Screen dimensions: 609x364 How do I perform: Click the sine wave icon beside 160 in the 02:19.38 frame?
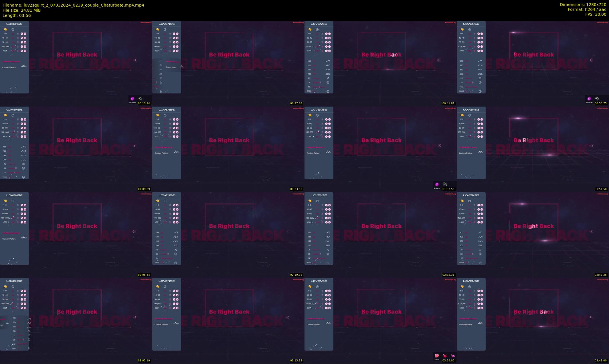pyautogui.click(x=176, y=241)
